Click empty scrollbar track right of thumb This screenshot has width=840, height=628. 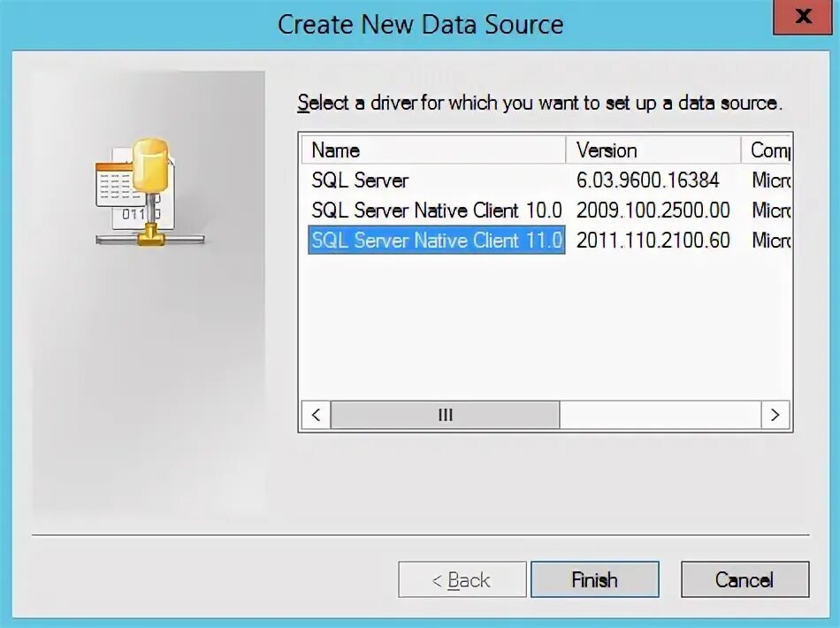tap(660, 415)
